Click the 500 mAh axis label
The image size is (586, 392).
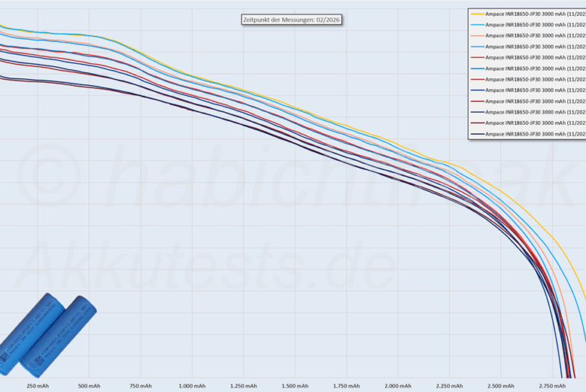[89, 386]
